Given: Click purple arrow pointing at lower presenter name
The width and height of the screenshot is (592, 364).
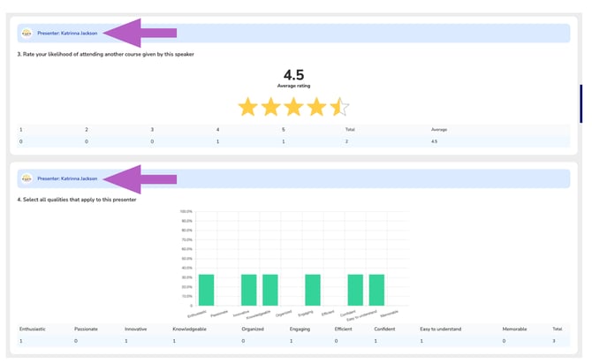Looking at the screenshot, I should click(x=140, y=178).
